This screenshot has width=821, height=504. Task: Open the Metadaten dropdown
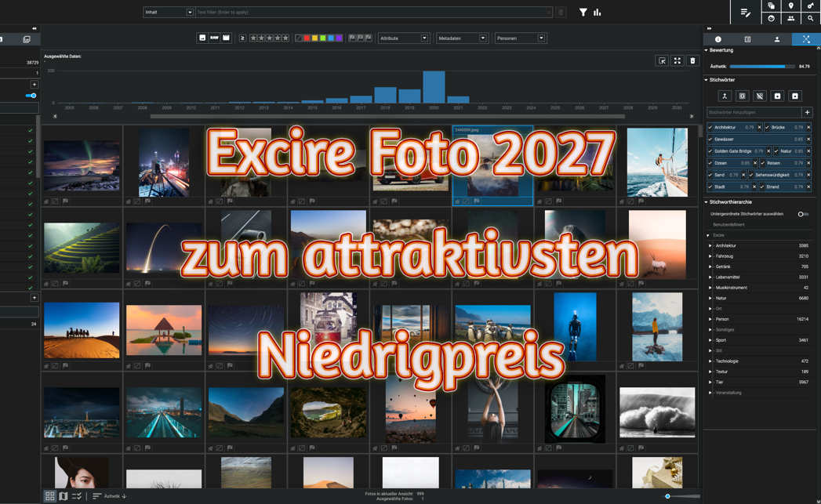[462, 38]
